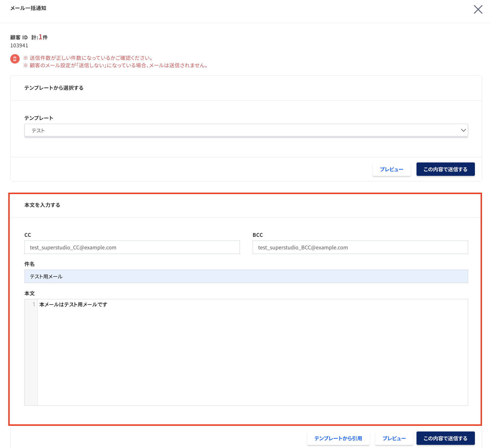Focus the CC email input field
Viewport: 490px width, 448px height.
click(132, 247)
